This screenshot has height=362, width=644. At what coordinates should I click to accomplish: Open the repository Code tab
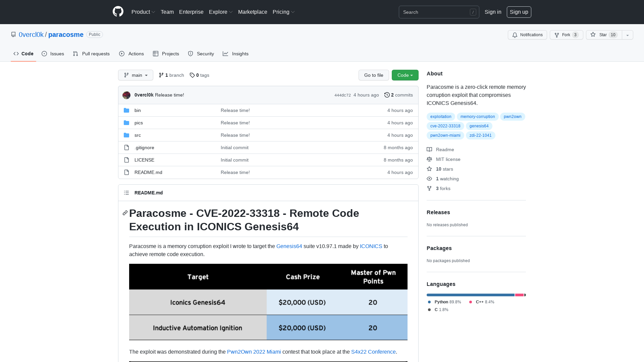pyautogui.click(x=23, y=54)
